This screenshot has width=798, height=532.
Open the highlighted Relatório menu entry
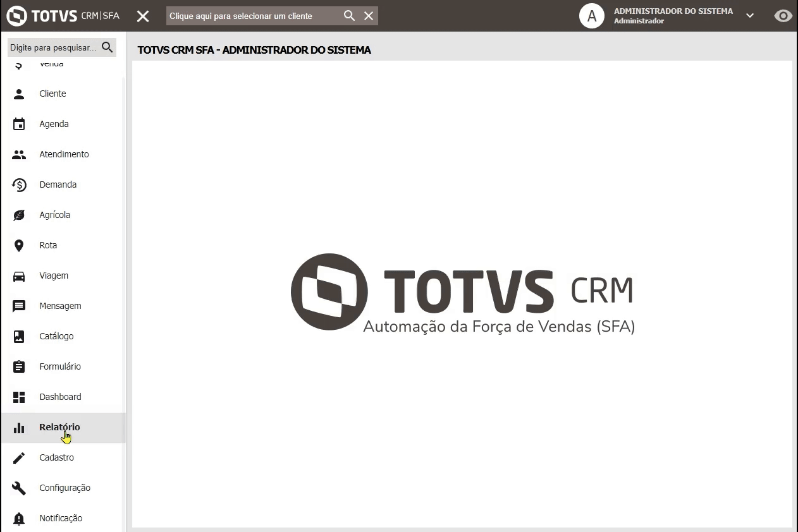(x=63, y=427)
